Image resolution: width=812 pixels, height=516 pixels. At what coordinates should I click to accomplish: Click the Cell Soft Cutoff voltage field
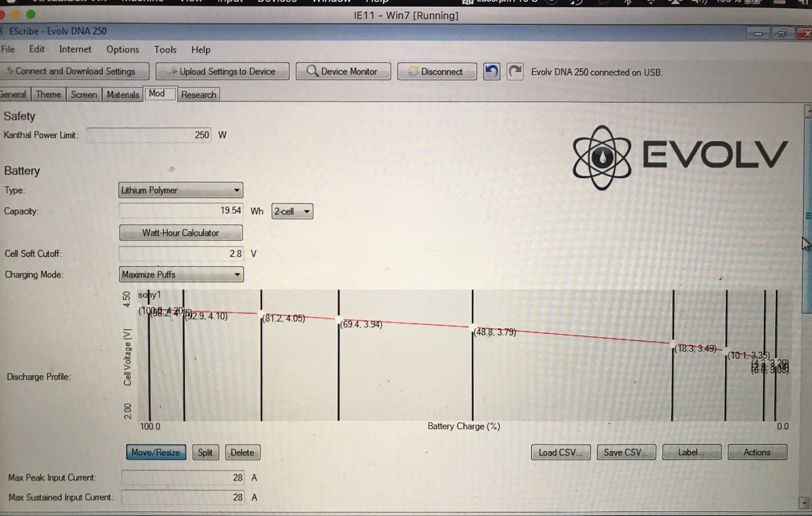181,254
